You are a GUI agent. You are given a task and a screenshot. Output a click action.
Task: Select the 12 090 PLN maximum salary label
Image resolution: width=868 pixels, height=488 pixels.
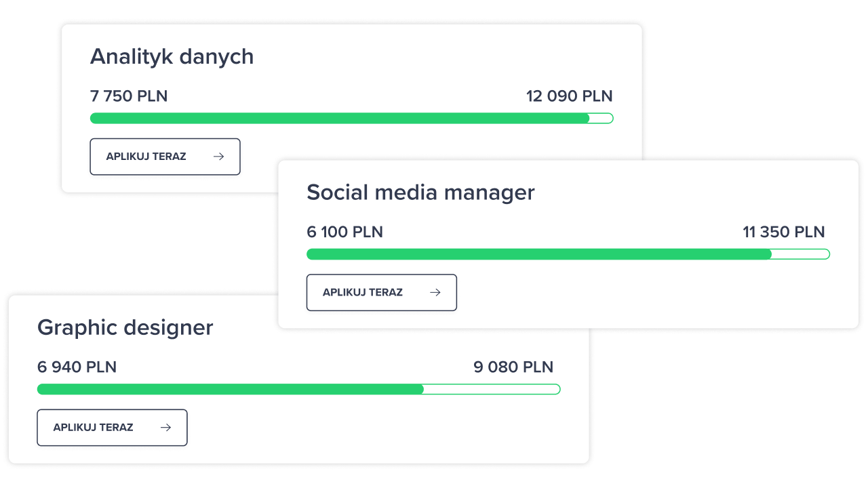tap(569, 96)
